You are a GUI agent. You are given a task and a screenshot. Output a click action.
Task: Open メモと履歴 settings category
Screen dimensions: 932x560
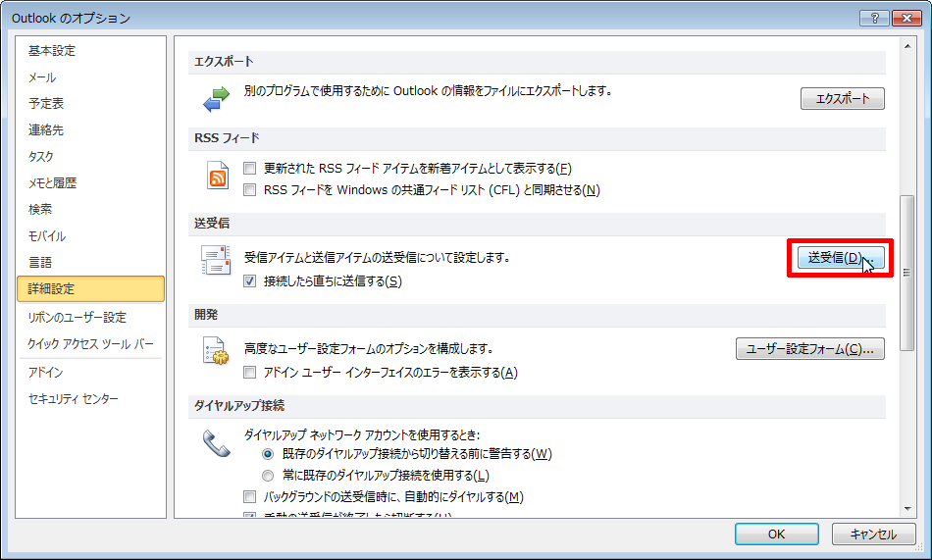click(90, 183)
